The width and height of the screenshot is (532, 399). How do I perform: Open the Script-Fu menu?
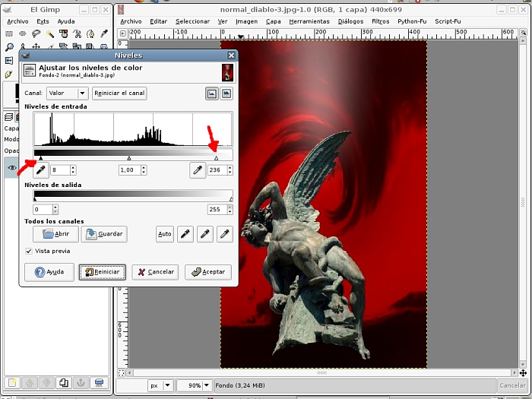click(x=448, y=21)
